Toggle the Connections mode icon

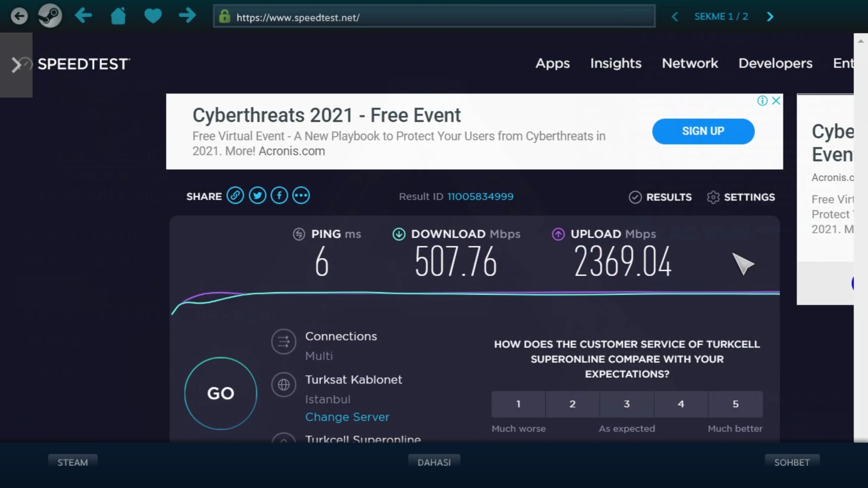283,342
